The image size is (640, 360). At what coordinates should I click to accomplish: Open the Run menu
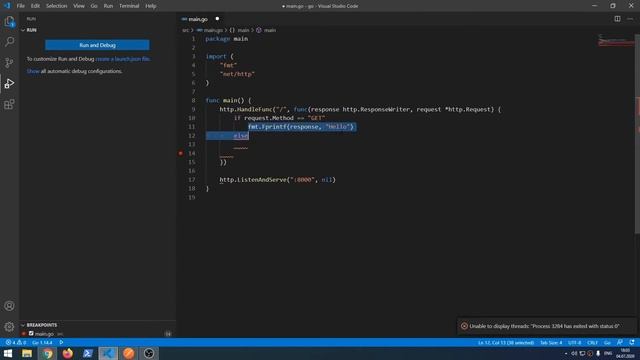coord(108,6)
